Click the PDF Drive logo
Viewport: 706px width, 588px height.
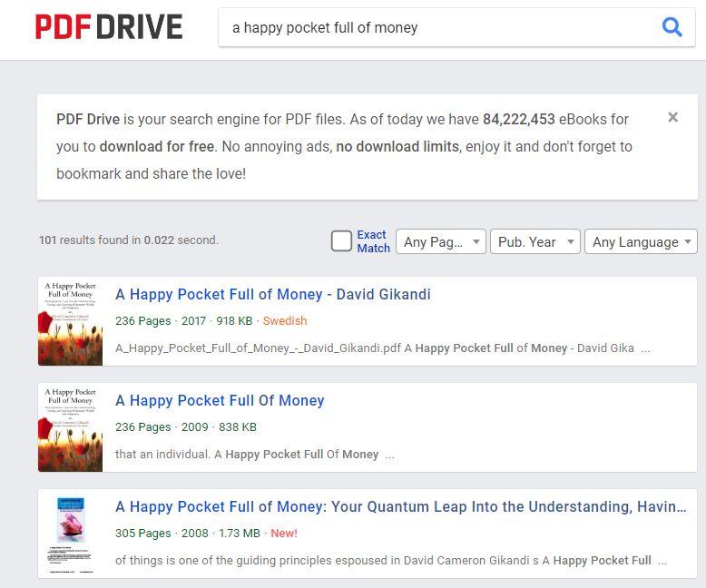point(109,27)
